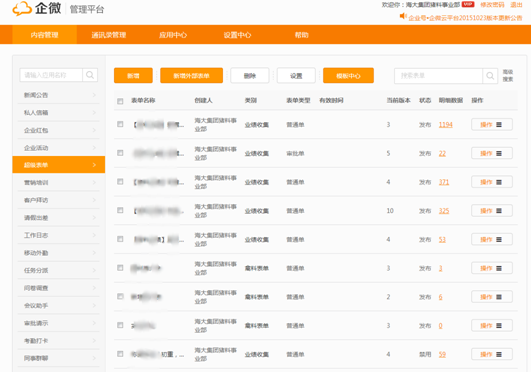Select 客户拜访 in the sidebar

(59, 200)
